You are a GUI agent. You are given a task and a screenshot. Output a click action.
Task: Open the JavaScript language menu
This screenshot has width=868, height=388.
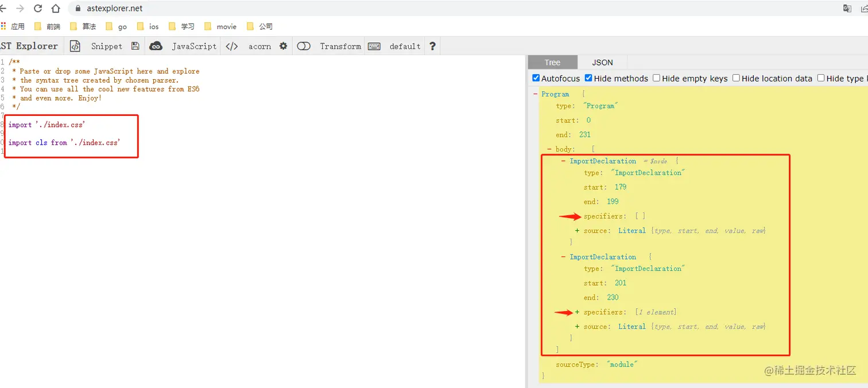[194, 46]
